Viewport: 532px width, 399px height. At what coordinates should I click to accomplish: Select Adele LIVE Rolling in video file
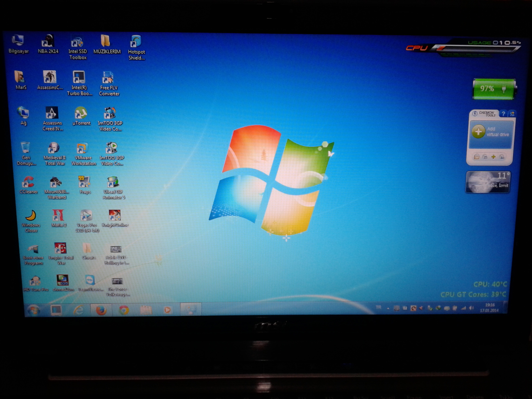[116, 255]
